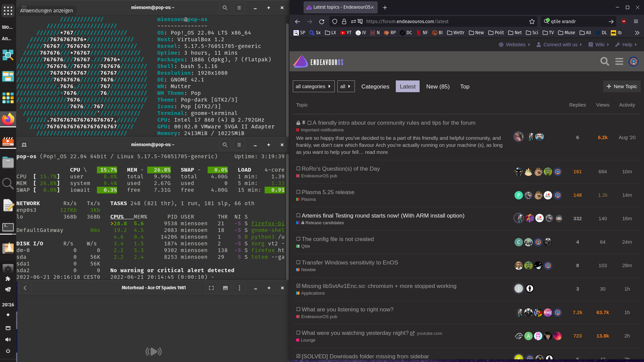Image resolution: width=644 pixels, height=362 pixels.
Task: Click checkbox beside The config file topic
Action: tap(298, 239)
